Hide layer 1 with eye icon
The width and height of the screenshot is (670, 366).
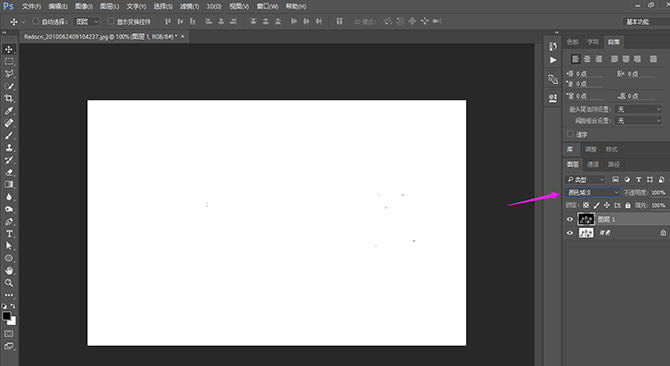pyautogui.click(x=570, y=219)
